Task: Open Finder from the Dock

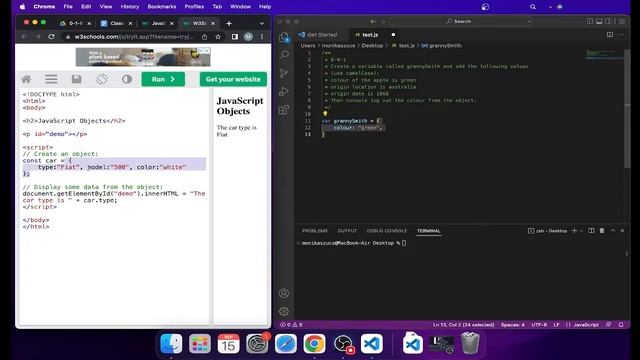Action: [171, 344]
